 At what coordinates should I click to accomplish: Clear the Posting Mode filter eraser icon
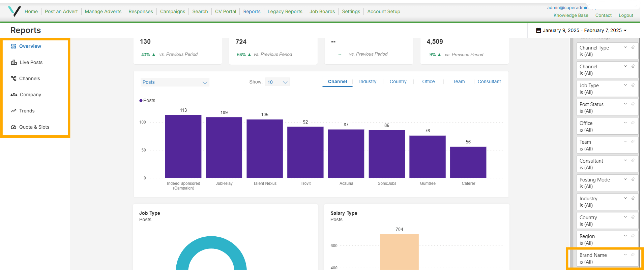pyautogui.click(x=633, y=179)
